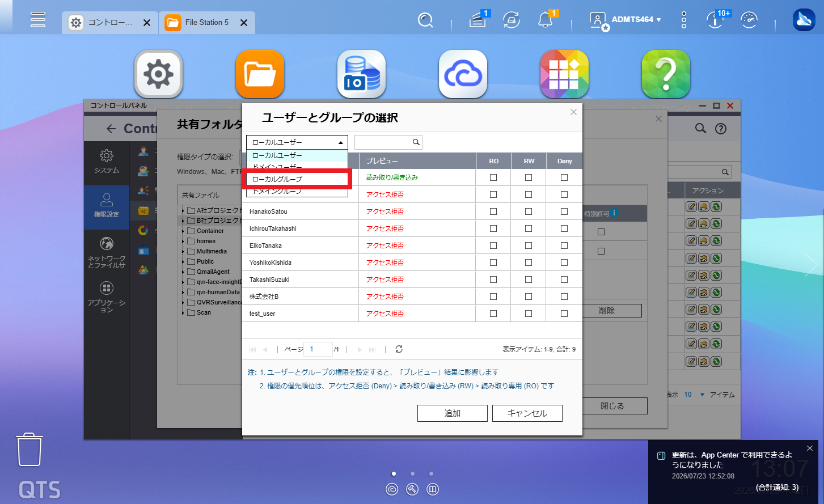Viewport: 824px width, 504px height.
Task: Expand the Container folder tree node
Action: coord(183,231)
